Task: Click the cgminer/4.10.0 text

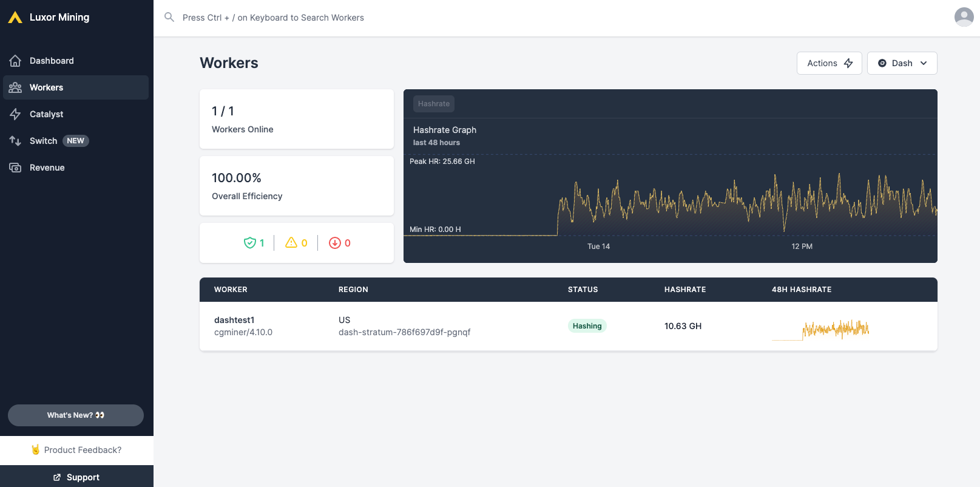Action: pyautogui.click(x=243, y=332)
